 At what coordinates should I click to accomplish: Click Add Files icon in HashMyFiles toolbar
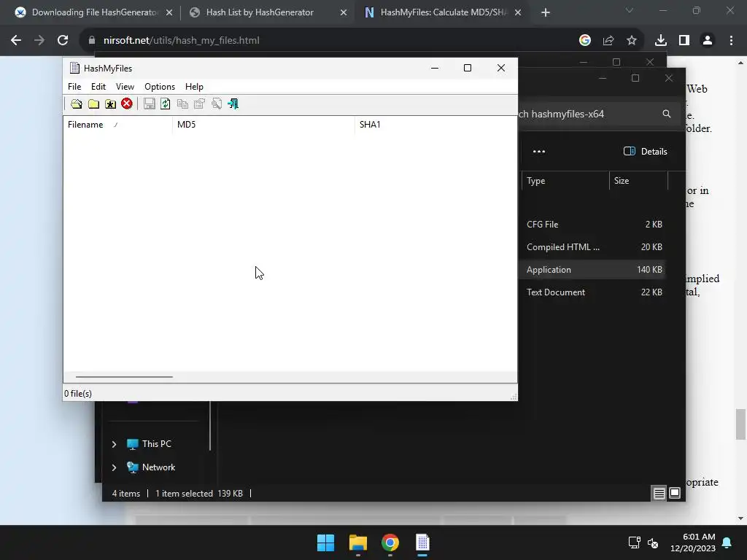click(76, 104)
